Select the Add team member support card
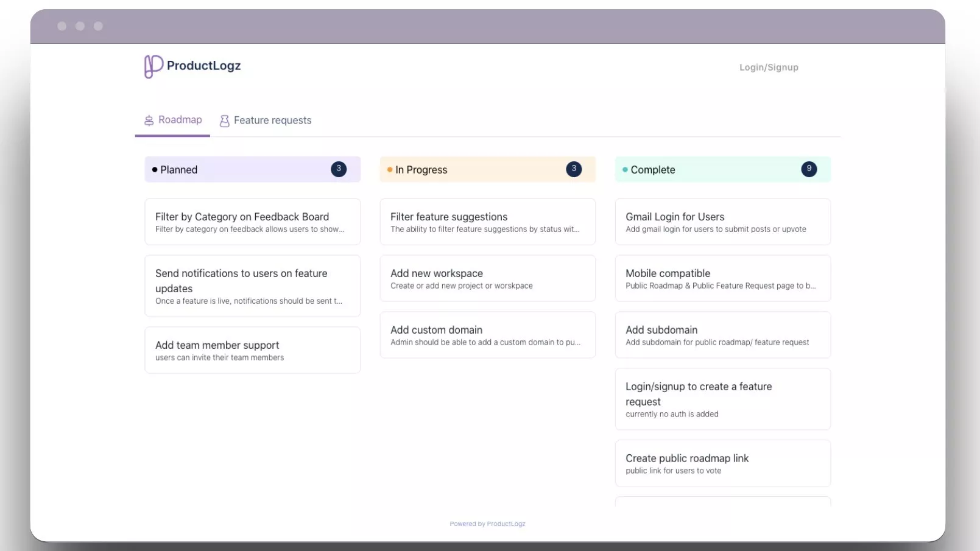Screen dimensions: 980x551 (252, 350)
